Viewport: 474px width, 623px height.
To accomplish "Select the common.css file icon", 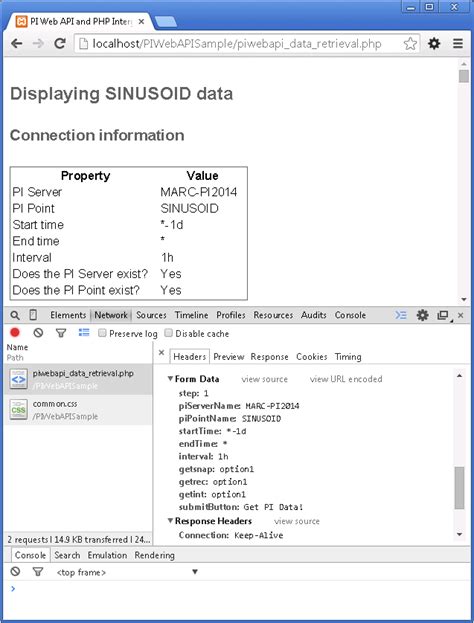I will click(x=19, y=410).
